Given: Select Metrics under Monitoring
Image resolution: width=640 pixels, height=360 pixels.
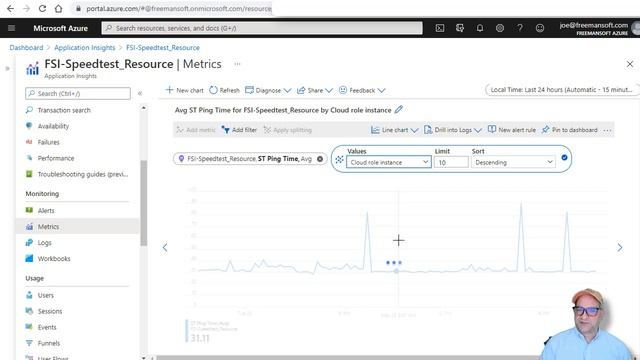Looking at the screenshot, I should click(x=78, y=227).
